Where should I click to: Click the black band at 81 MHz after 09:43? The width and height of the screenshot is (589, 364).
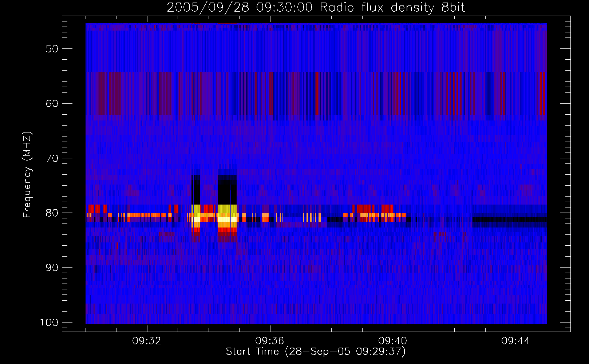pyautogui.click(x=509, y=219)
